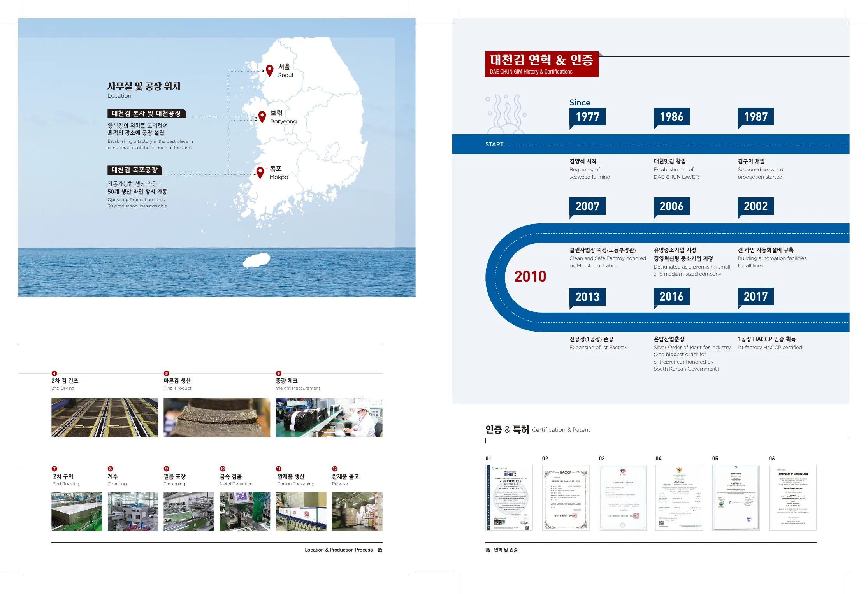
Task: Open the Release warehouse photo
Action: click(357, 511)
